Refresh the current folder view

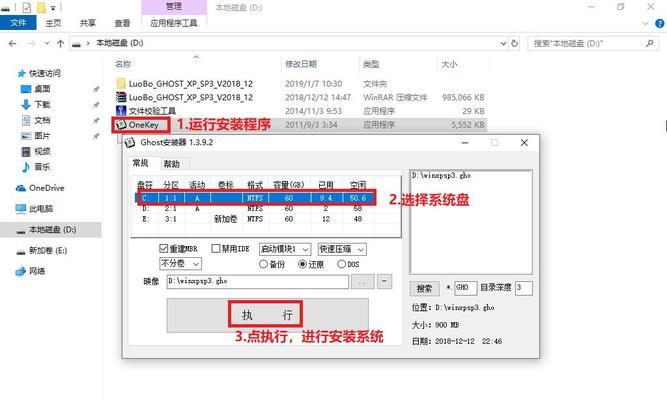pyautogui.click(x=515, y=43)
